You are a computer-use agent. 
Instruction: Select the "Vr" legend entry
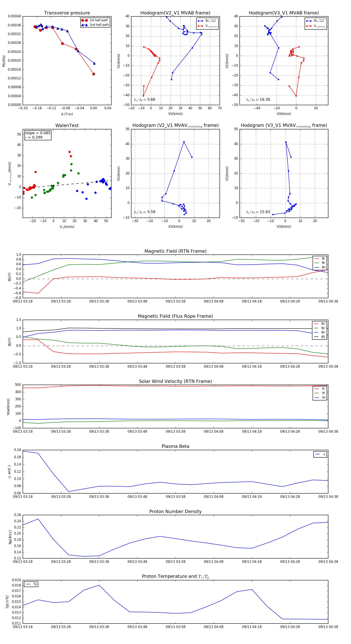pyautogui.click(x=320, y=389)
